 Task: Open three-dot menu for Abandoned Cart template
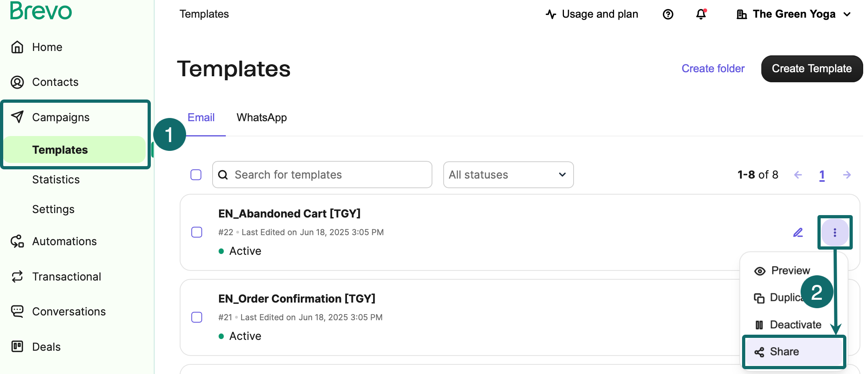(835, 232)
